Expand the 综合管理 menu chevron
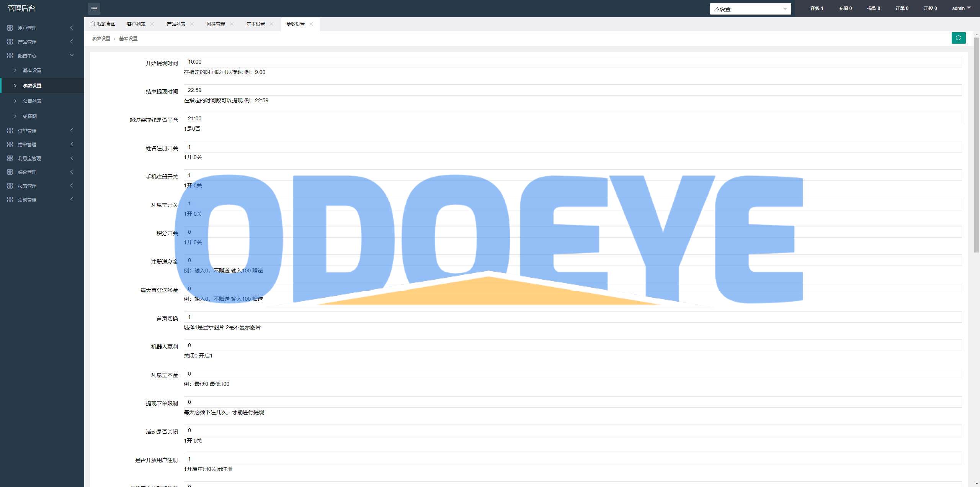 click(x=72, y=172)
